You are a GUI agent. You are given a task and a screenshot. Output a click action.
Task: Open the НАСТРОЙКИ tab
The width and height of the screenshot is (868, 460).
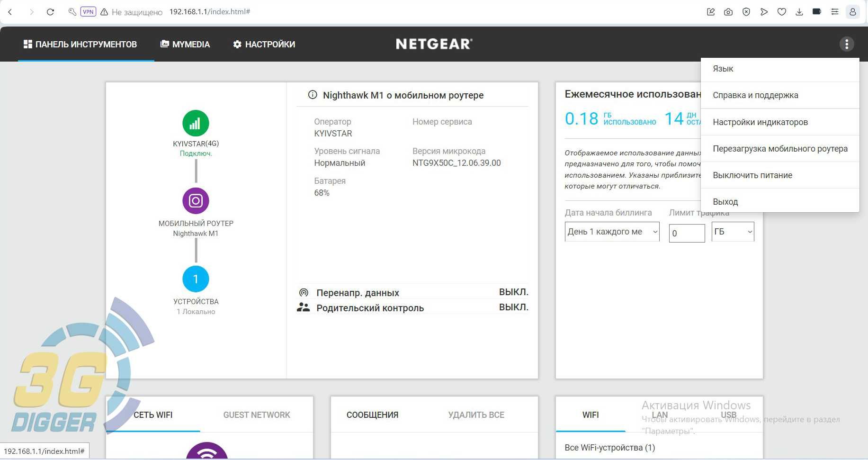264,44
